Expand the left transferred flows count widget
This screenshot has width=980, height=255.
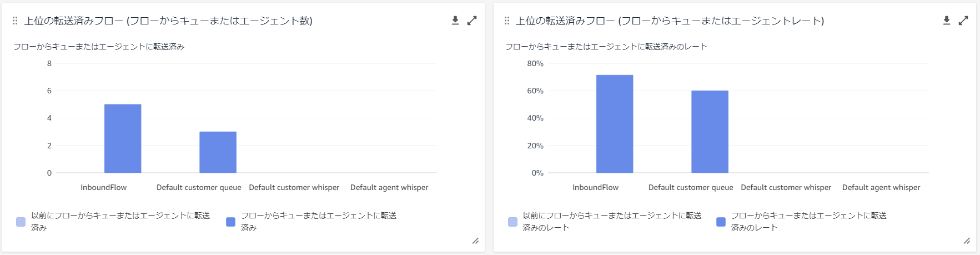472,21
